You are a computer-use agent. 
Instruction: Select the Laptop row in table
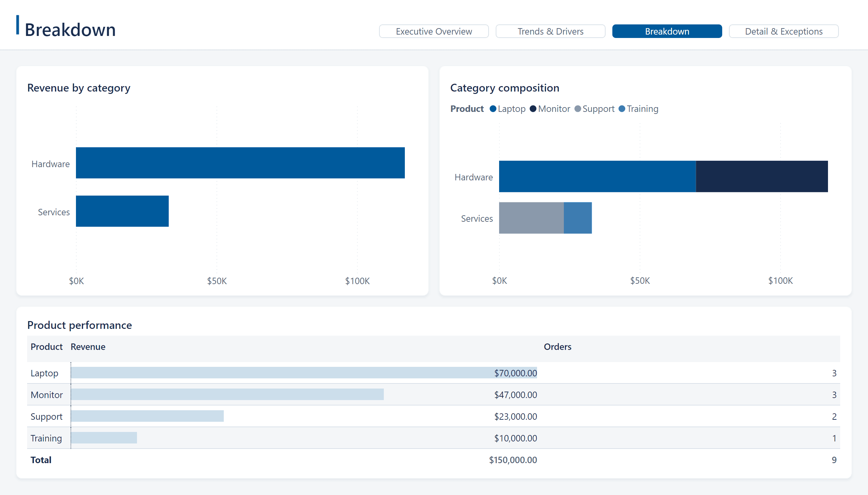point(433,373)
